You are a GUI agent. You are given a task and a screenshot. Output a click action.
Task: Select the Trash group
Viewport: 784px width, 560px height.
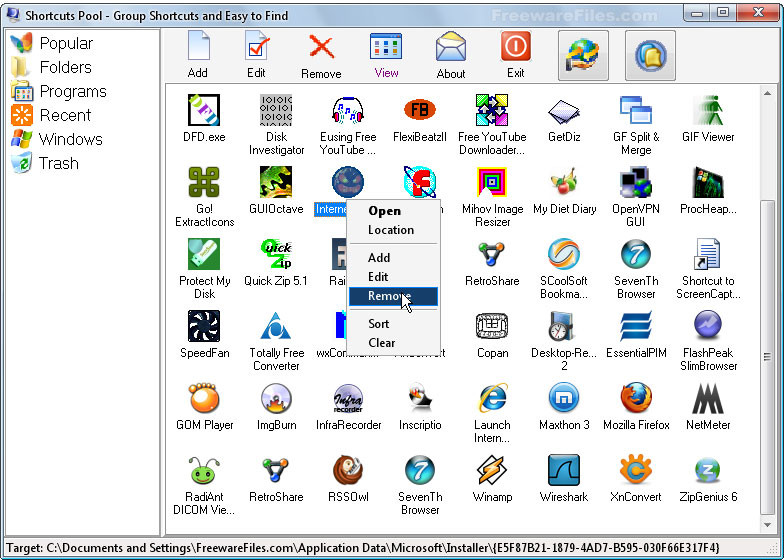coord(45,163)
